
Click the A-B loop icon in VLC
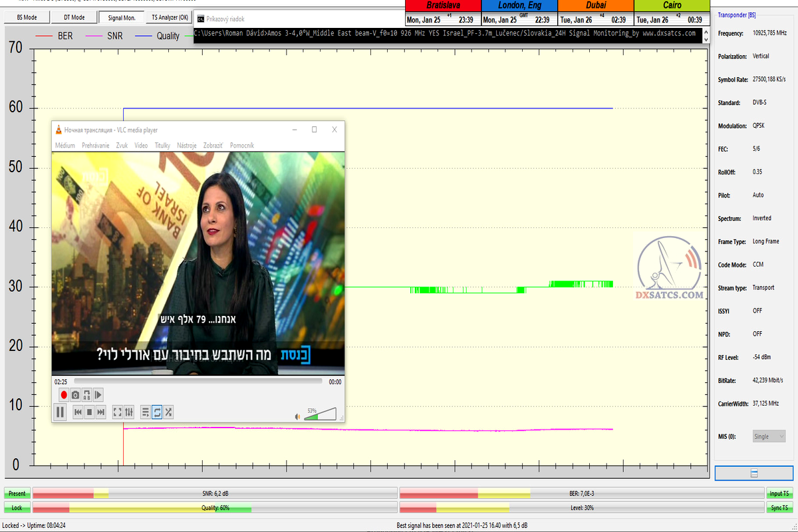(x=87, y=395)
